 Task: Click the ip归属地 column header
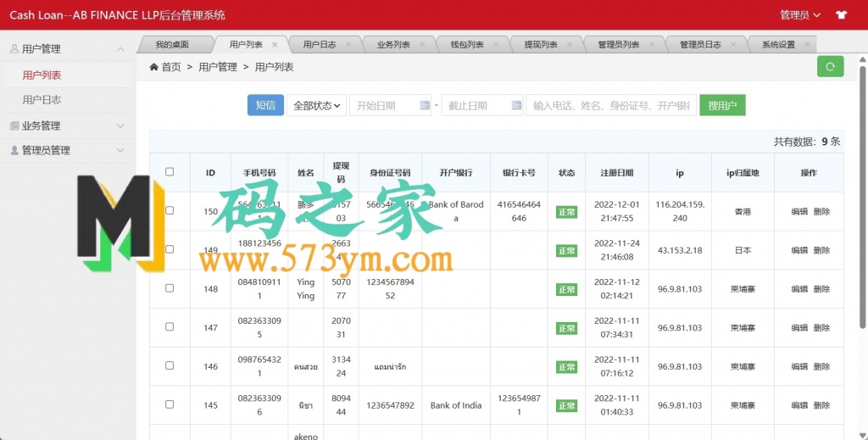pyautogui.click(x=743, y=173)
